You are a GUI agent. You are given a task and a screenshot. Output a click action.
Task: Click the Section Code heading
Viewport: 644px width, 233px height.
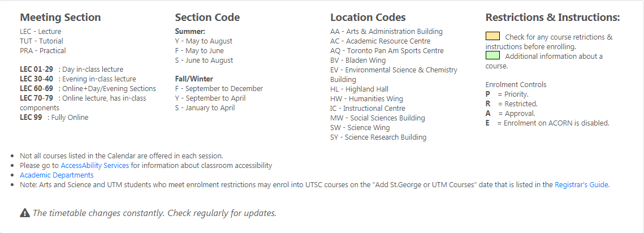tap(208, 18)
